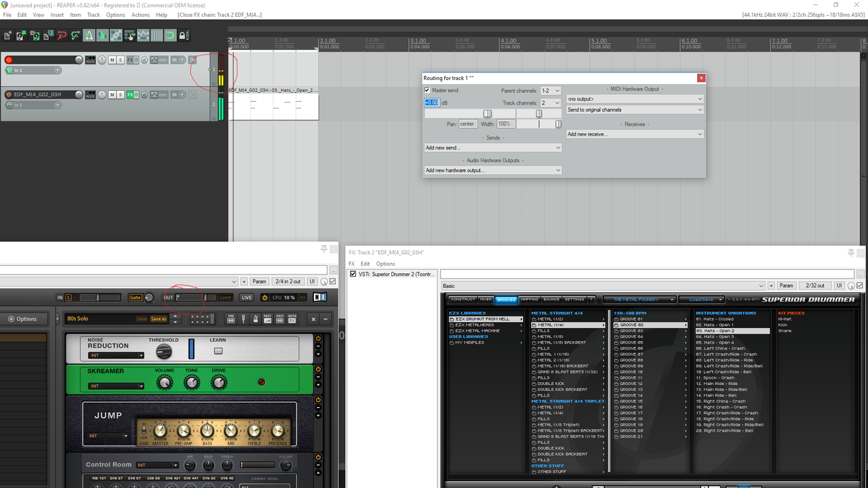Open Add new send dropdown
Image resolution: width=868 pixels, height=488 pixels.
pos(493,148)
